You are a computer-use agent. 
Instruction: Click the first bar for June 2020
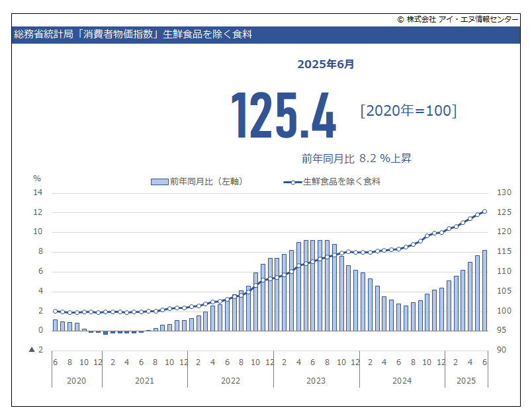coord(56,325)
